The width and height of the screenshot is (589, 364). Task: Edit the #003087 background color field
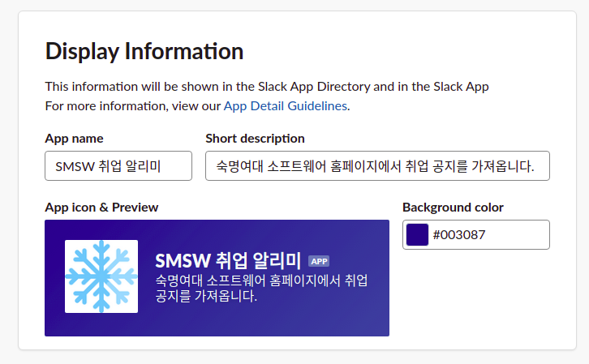[x=476, y=235]
